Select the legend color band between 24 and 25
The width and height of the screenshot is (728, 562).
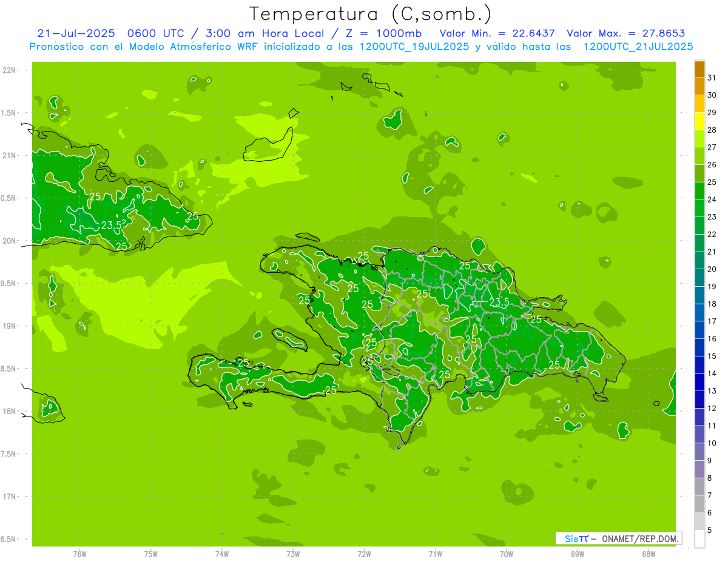click(699, 190)
